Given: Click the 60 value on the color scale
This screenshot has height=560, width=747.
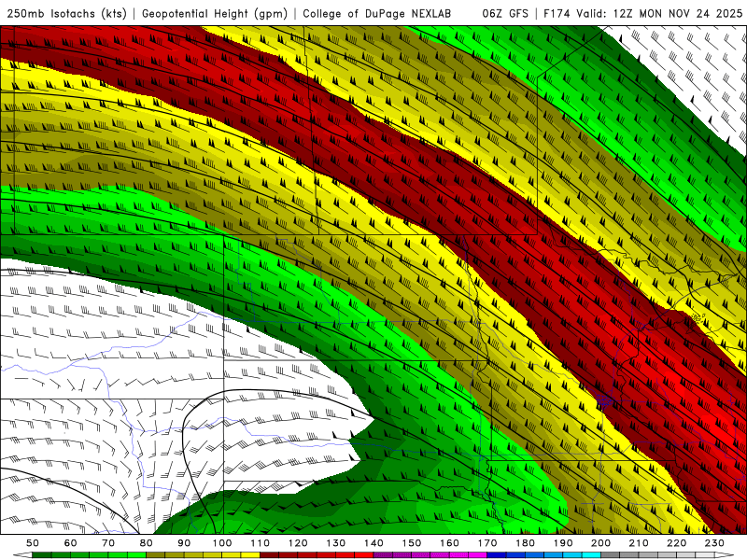Looking at the screenshot, I should 71,543.
